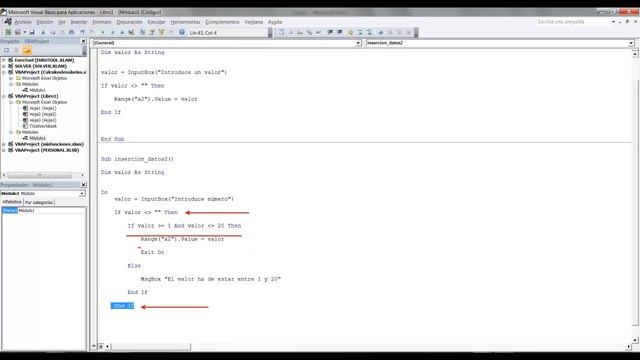Open Project Explorer via its toolbar icon
Screen dimensions: 640x360
click(142, 32)
